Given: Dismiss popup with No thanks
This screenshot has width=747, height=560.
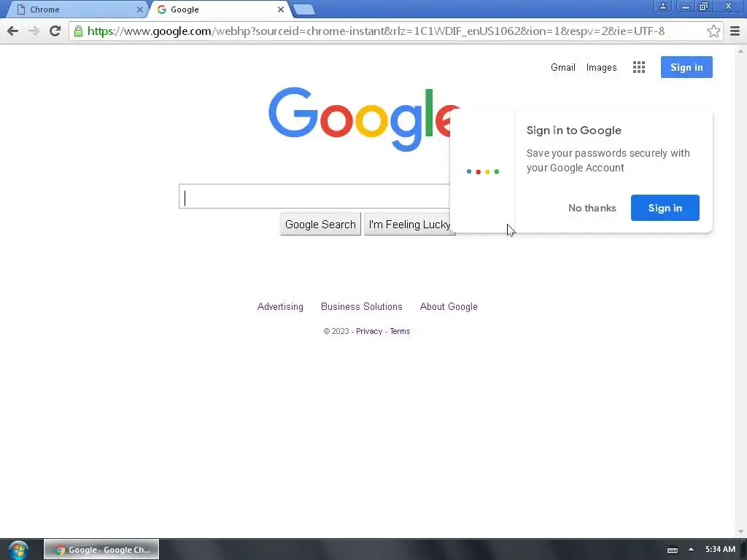Looking at the screenshot, I should point(592,208).
